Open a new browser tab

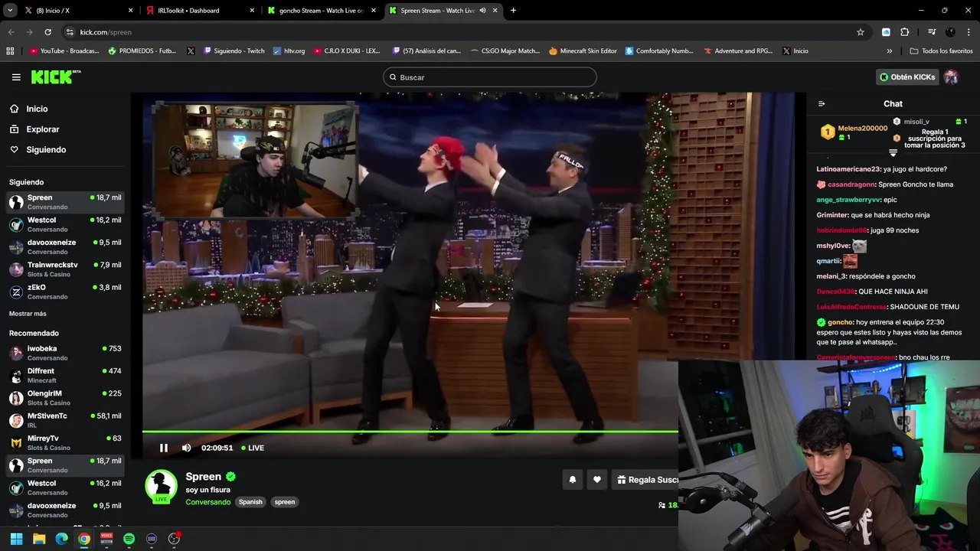tap(513, 11)
